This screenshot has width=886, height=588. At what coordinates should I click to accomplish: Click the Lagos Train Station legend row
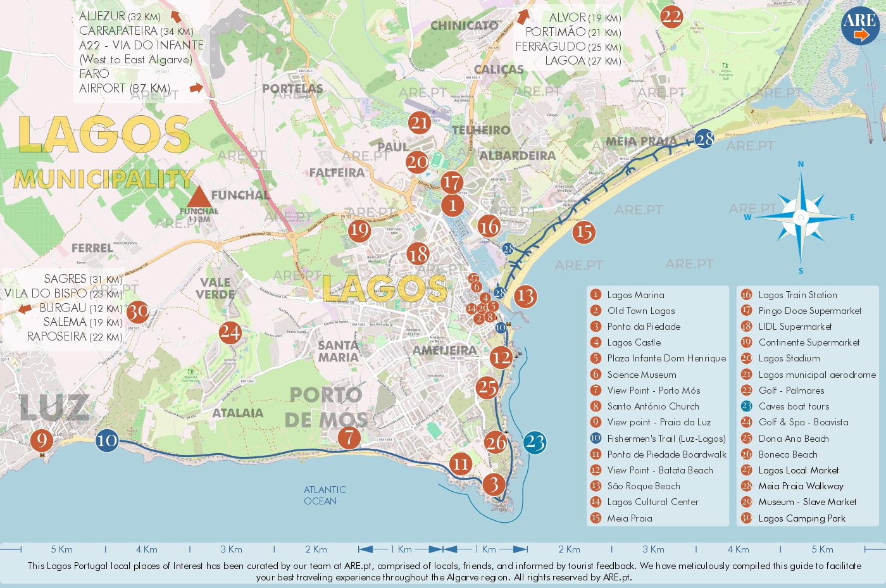[x=797, y=295]
